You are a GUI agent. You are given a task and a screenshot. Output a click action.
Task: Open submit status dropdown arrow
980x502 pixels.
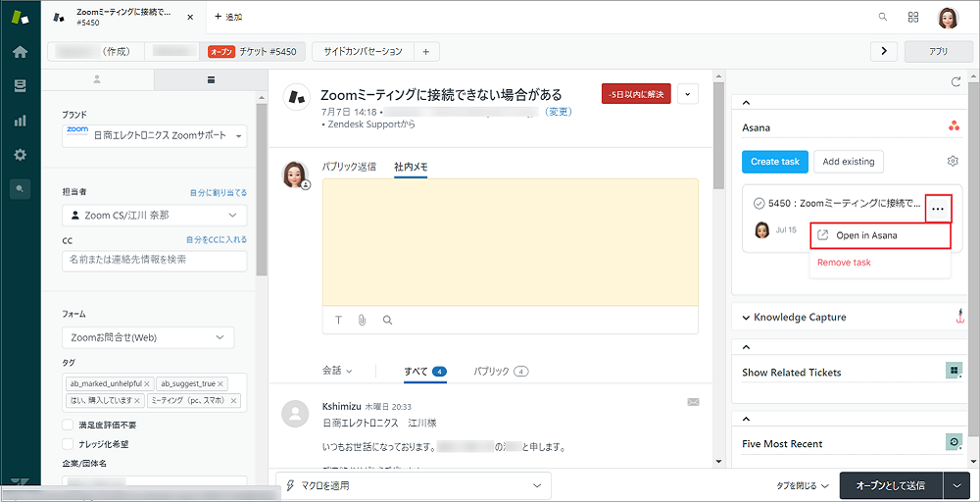[956, 485]
